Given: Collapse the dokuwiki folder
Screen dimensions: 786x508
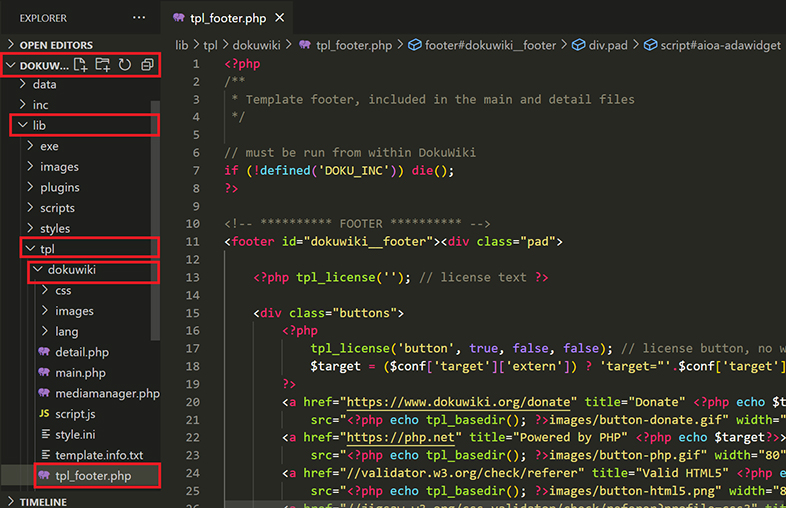Looking at the screenshot, I should 70,270.
